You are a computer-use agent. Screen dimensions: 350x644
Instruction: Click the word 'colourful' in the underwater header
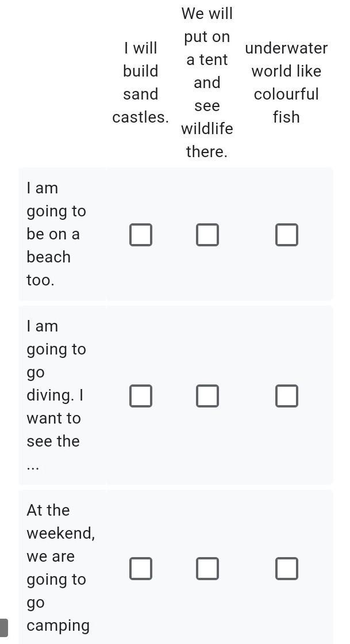[x=286, y=94]
